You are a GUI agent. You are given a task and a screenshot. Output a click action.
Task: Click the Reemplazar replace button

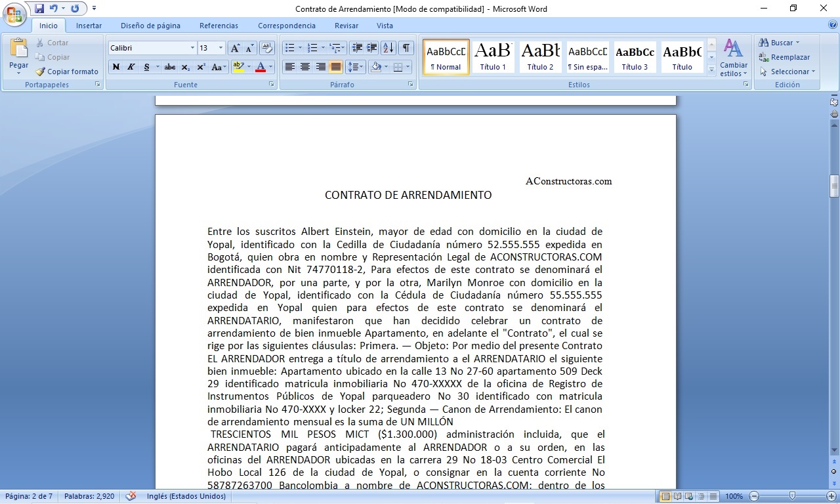(784, 57)
